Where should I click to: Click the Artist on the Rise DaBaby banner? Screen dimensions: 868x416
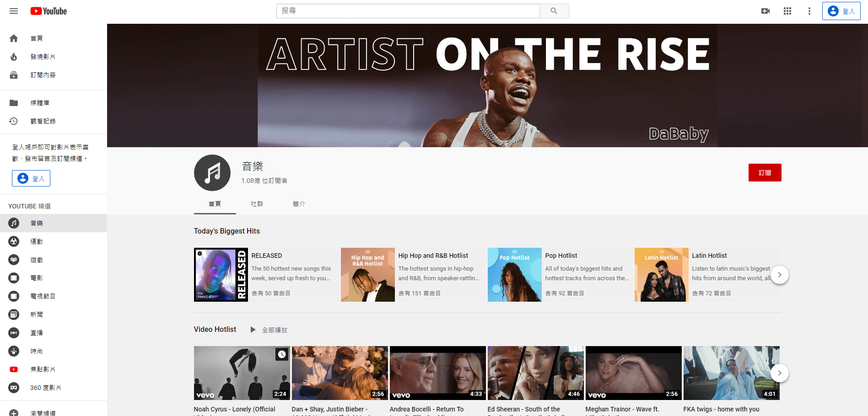[487, 85]
